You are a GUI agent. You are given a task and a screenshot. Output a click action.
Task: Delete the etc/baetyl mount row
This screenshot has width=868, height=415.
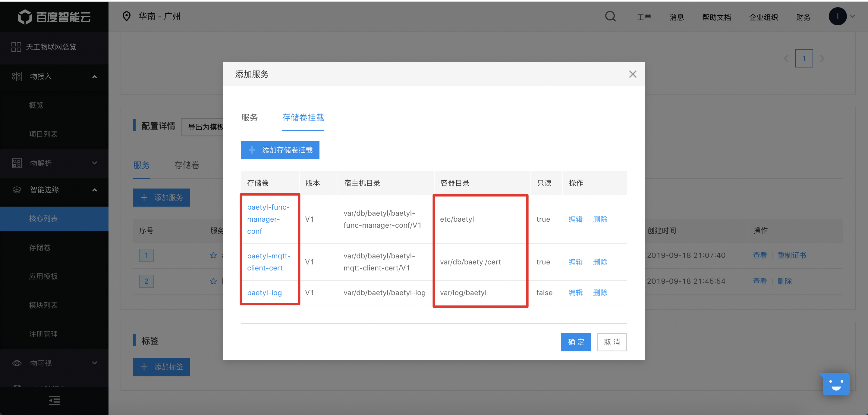pyautogui.click(x=600, y=219)
